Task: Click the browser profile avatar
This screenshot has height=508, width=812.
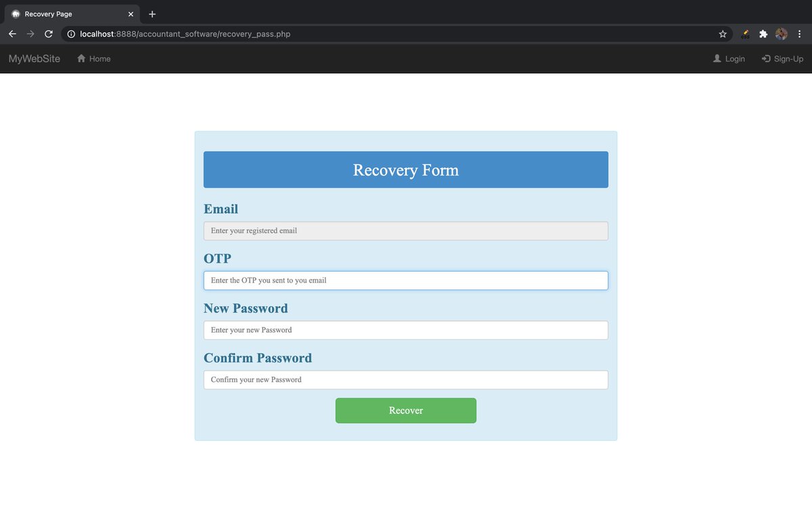Action: (782, 33)
